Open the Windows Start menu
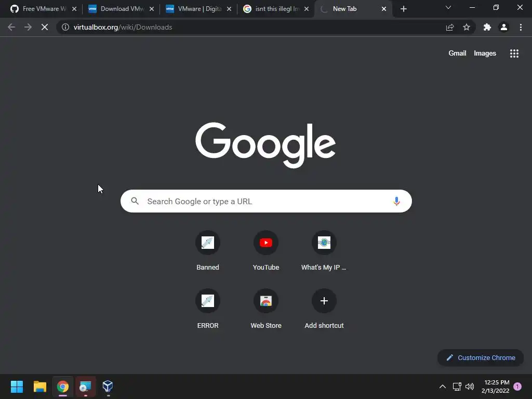The image size is (532, 399). 17,387
